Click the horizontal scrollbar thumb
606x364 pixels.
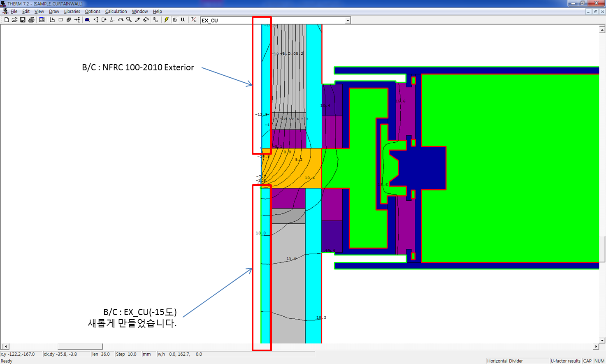[x=80, y=347]
